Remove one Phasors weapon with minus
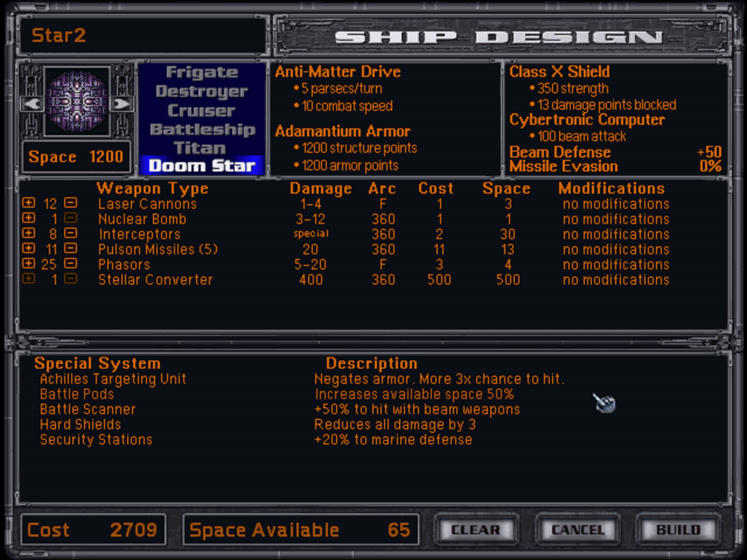The width and height of the screenshot is (747, 560). (x=71, y=264)
